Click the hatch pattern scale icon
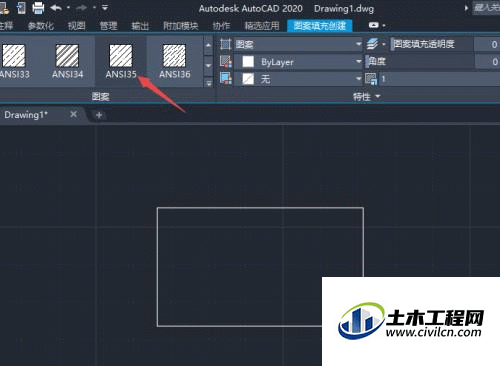Image resolution: width=500 pixels, height=366 pixels. (371, 79)
